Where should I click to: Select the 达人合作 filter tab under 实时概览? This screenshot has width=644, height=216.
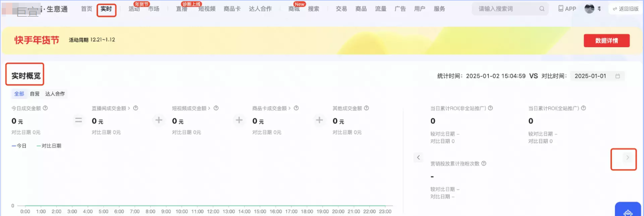click(55, 94)
